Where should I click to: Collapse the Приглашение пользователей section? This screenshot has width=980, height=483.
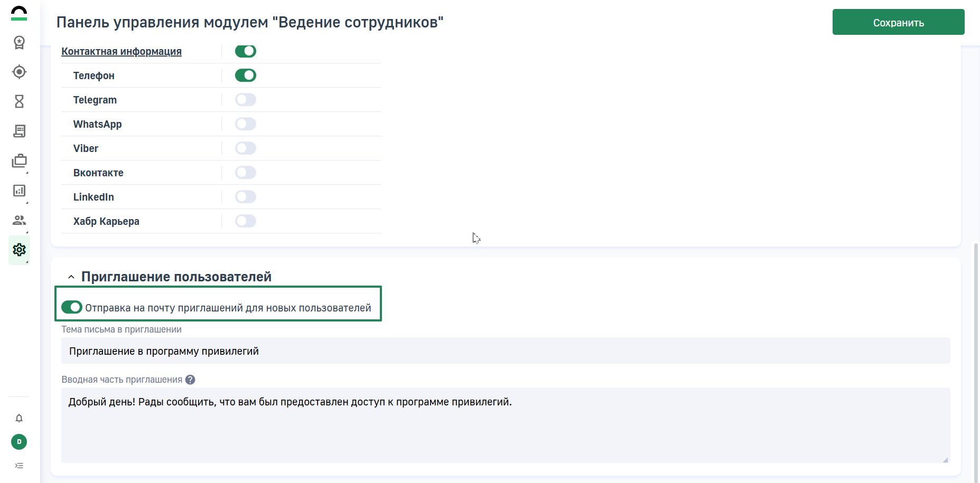click(x=71, y=277)
